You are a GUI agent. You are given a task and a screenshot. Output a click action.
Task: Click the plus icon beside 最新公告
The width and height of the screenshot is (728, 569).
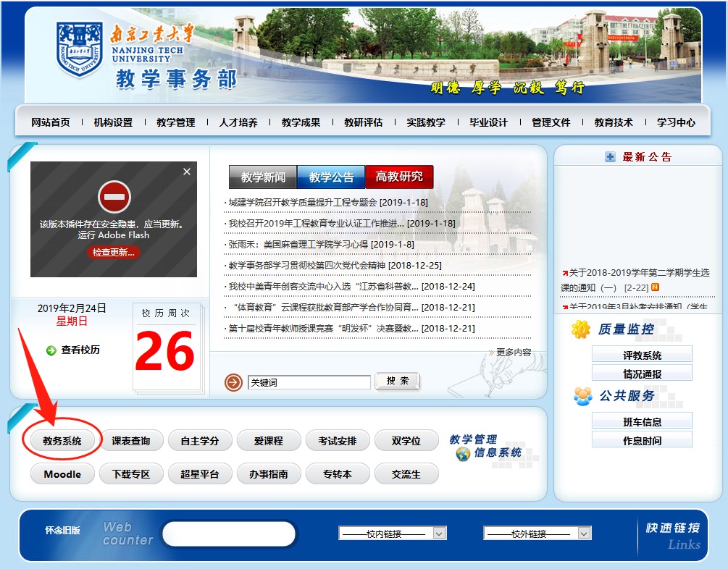click(x=610, y=157)
